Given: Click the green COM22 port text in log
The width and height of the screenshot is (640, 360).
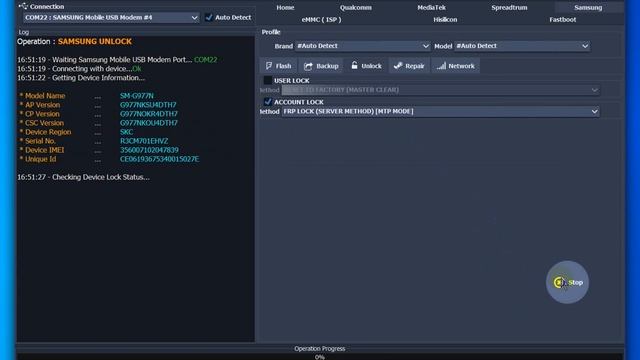Looking at the screenshot, I should click(x=206, y=60).
